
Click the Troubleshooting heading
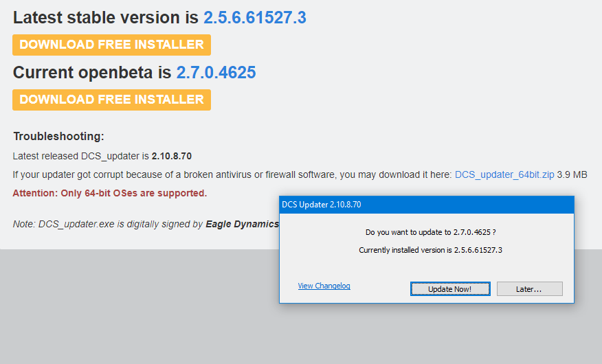[58, 137]
